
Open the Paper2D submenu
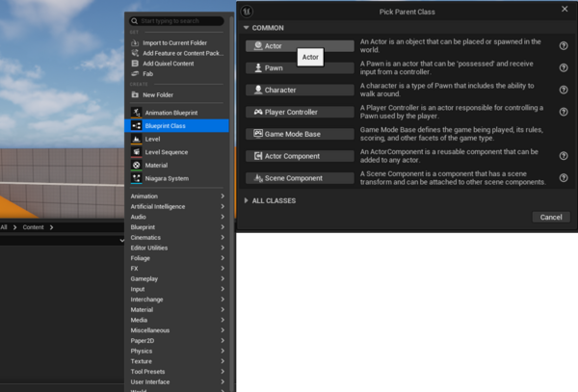(x=177, y=341)
